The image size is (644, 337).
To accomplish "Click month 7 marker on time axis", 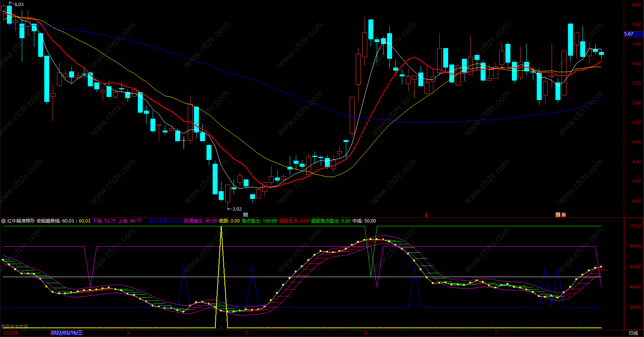I will point(497,333).
